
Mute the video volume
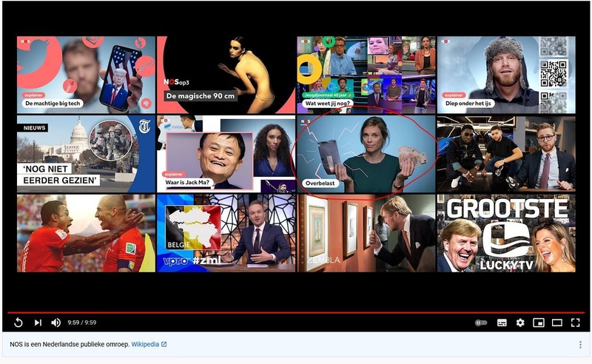pyautogui.click(x=56, y=323)
